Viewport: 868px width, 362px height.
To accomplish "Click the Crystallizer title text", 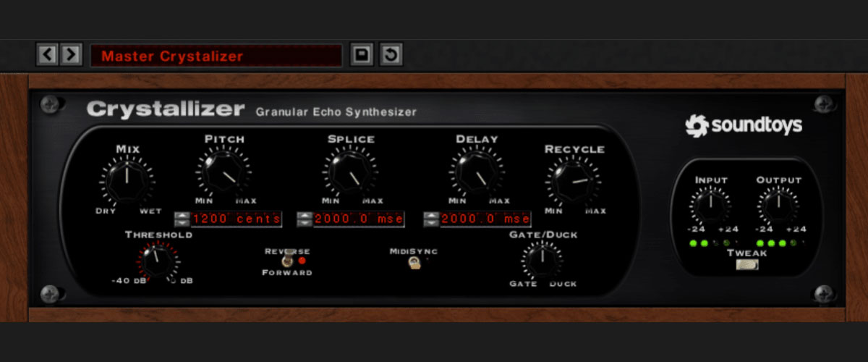I will pyautogui.click(x=166, y=110).
